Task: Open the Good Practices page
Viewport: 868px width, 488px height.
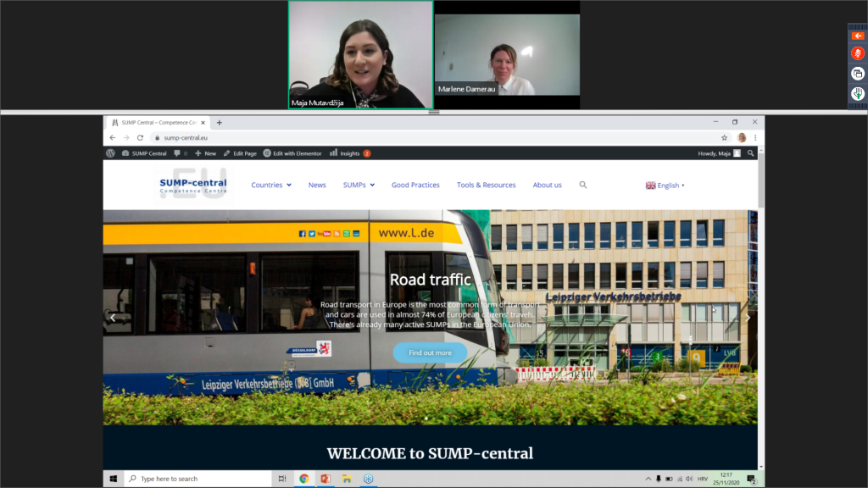Action: [415, 185]
